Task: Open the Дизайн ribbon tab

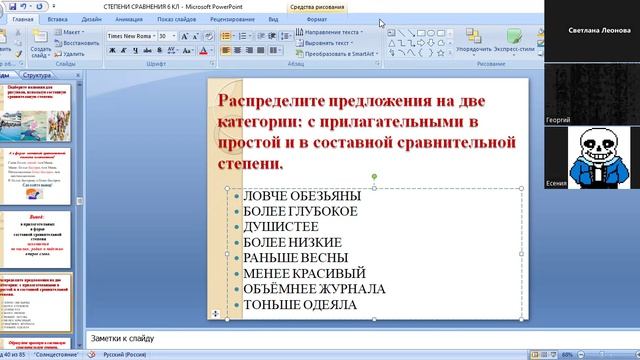Action: [91, 19]
